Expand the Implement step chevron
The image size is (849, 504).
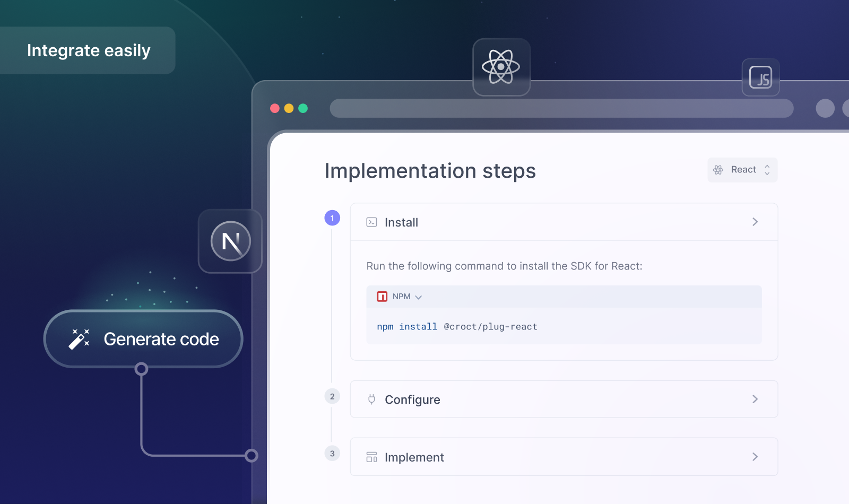755,457
